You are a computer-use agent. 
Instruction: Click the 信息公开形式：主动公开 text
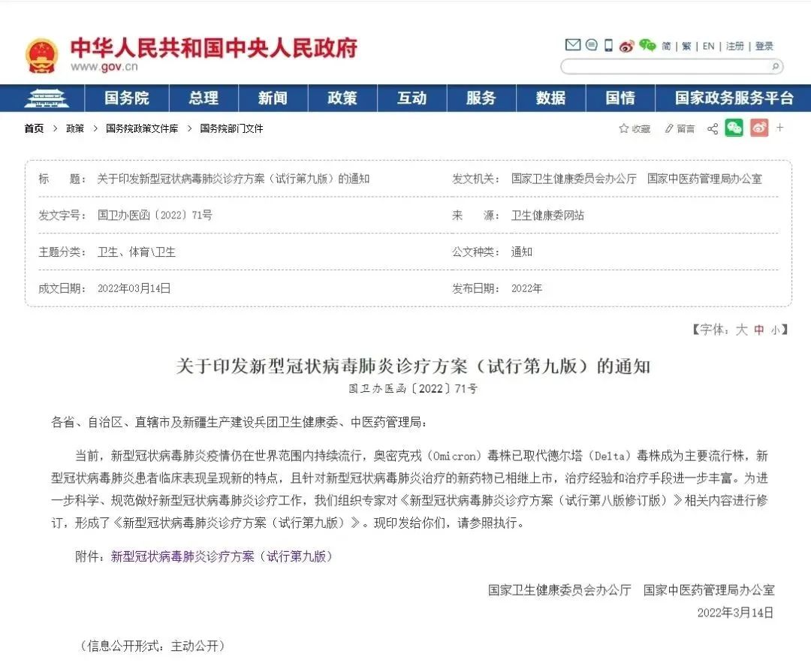(152, 646)
